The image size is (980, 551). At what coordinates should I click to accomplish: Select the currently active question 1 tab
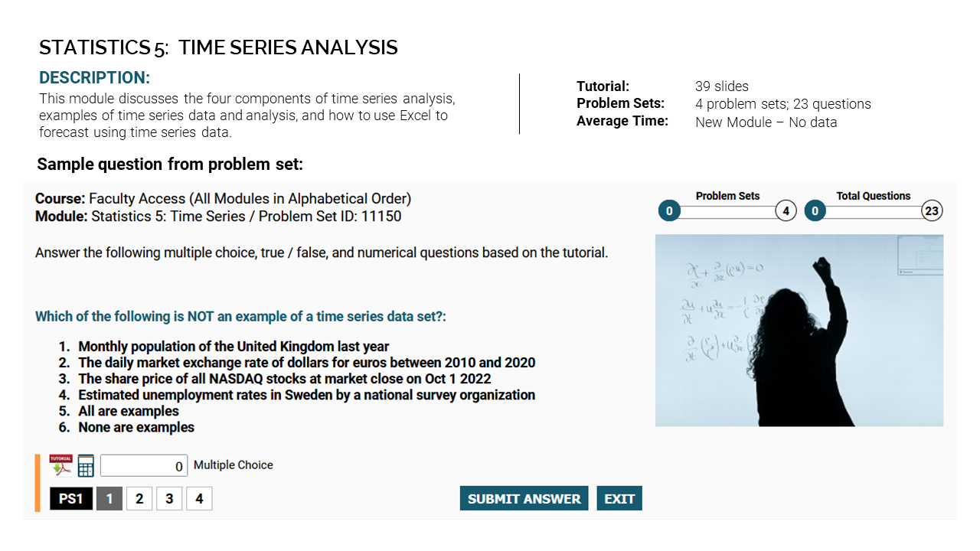(x=109, y=498)
